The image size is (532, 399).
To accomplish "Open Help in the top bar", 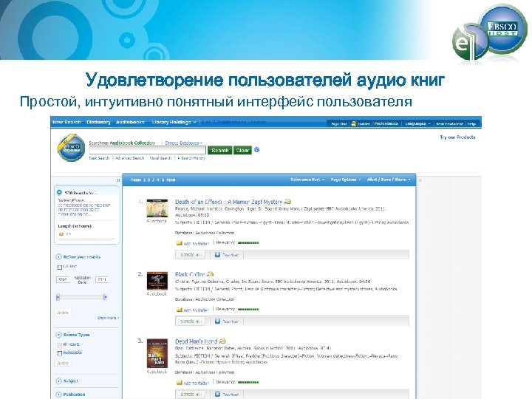I will tap(471, 124).
